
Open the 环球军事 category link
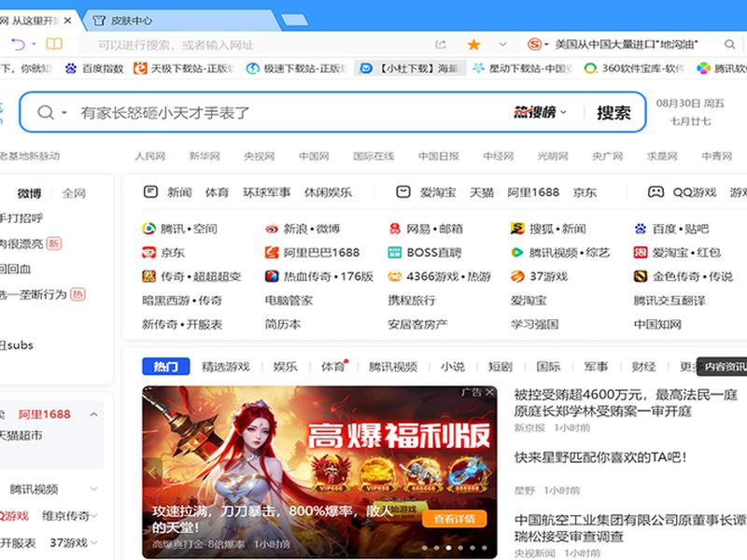(267, 192)
